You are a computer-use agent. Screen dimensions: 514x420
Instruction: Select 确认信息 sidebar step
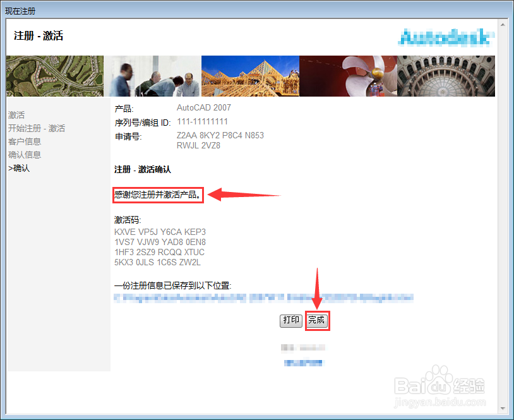click(25, 155)
